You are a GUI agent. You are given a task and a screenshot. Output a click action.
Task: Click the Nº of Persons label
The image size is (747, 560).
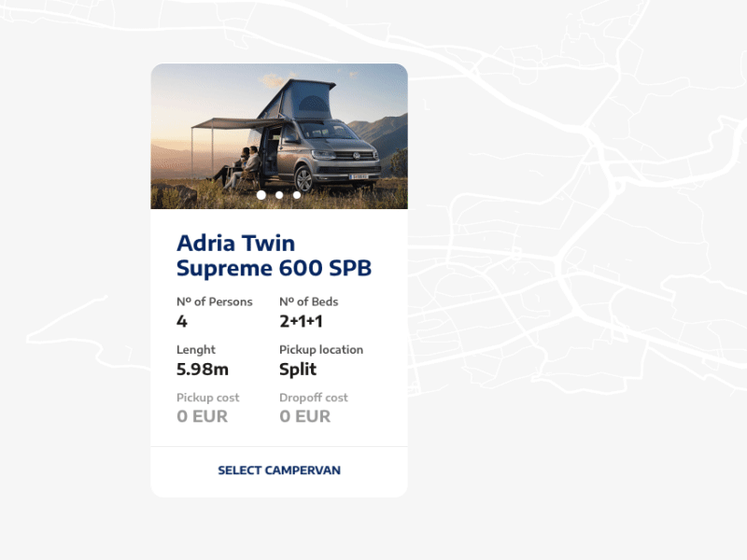point(214,301)
